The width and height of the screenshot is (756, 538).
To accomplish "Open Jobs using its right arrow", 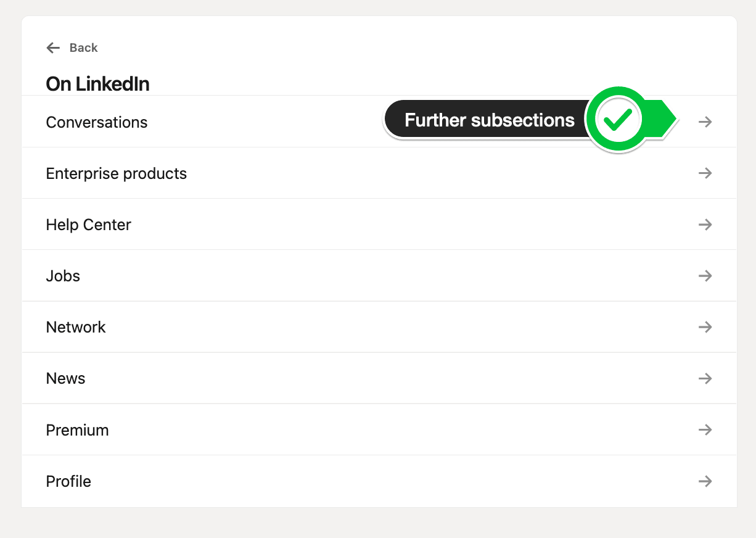I will tap(705, 276).
